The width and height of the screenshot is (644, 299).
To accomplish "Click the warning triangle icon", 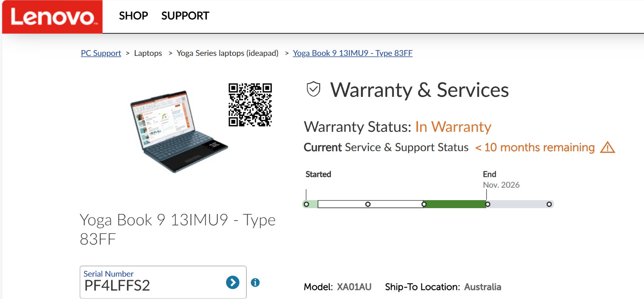I will [607, 147].
